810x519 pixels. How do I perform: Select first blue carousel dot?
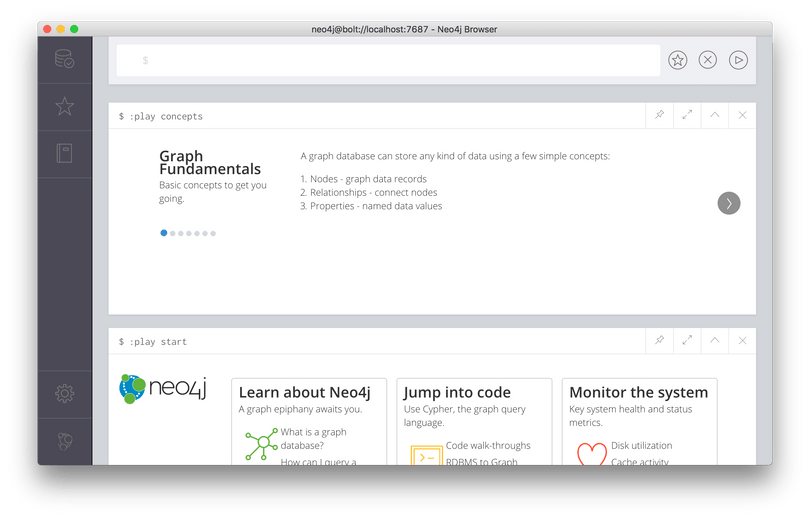click(x=164, y=233)
